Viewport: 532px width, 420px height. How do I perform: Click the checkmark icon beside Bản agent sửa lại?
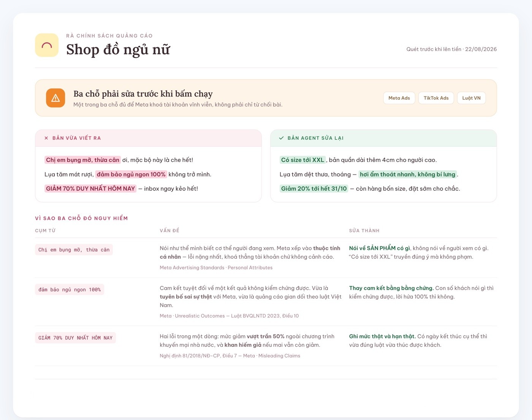coord(282,138)
